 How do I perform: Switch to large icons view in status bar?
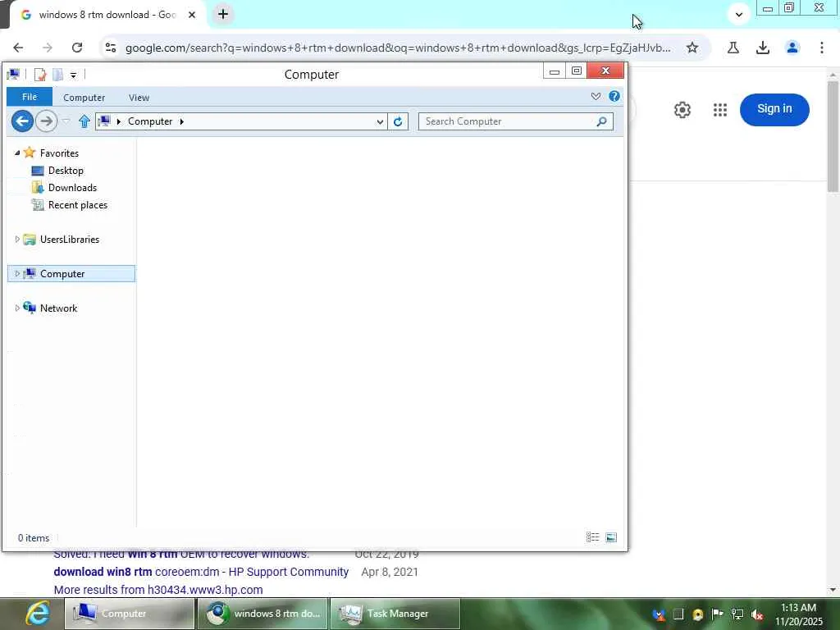611,537
